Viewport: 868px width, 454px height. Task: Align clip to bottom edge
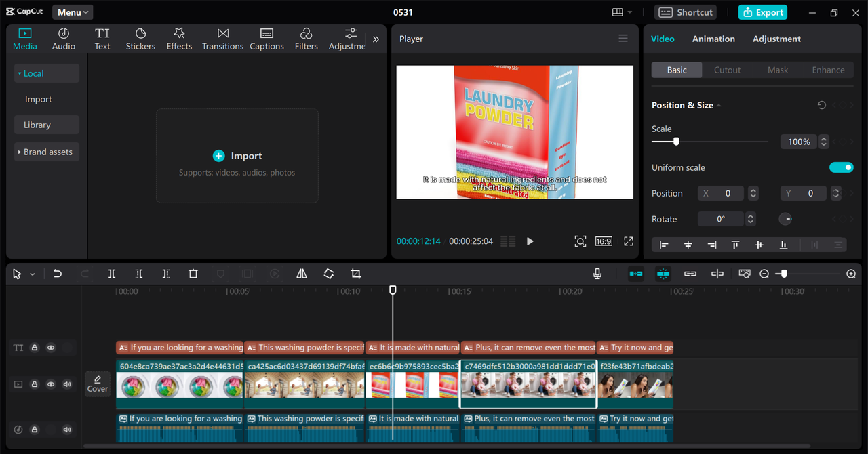(x=783, y=245)
